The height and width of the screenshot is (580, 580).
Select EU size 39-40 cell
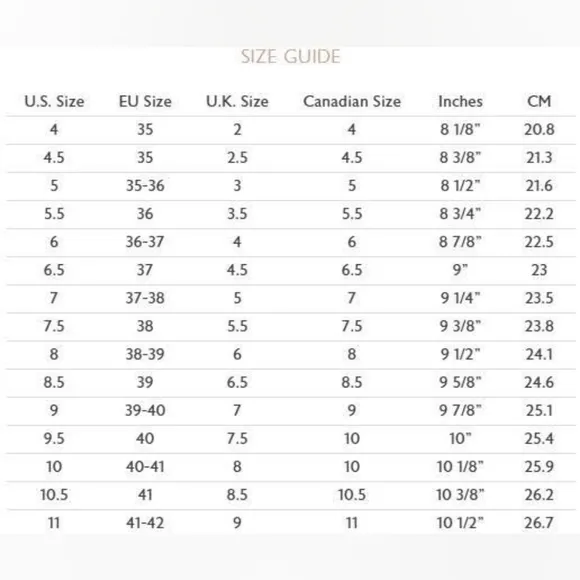tap(145, 411)
